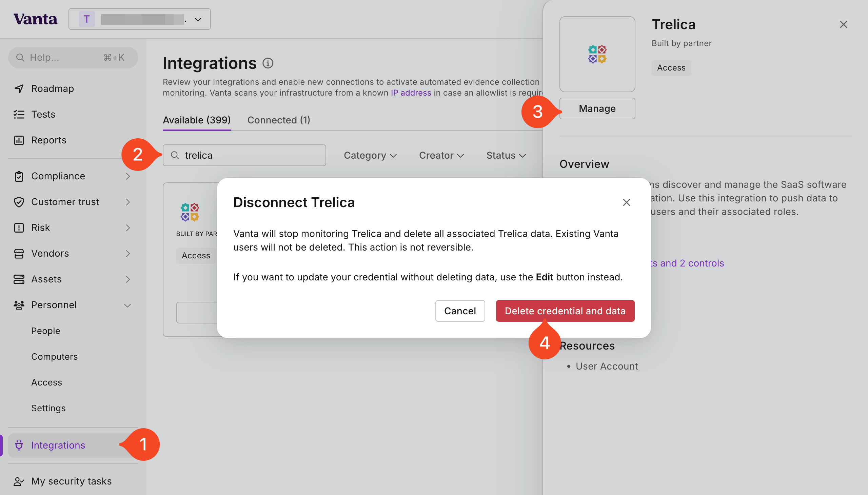Image resolution: width=868 pixels, height=495 pixels.
Task: Close the Disconnect Trelica dialog with X
Action: click(626, 202)
